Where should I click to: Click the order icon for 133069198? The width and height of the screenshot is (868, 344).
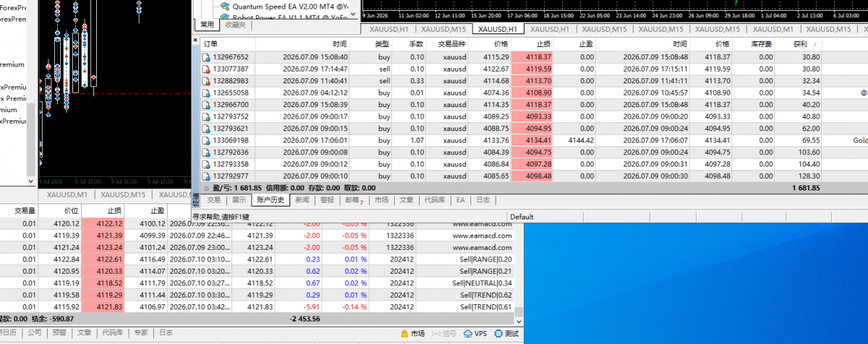click(x=207, y=140)
